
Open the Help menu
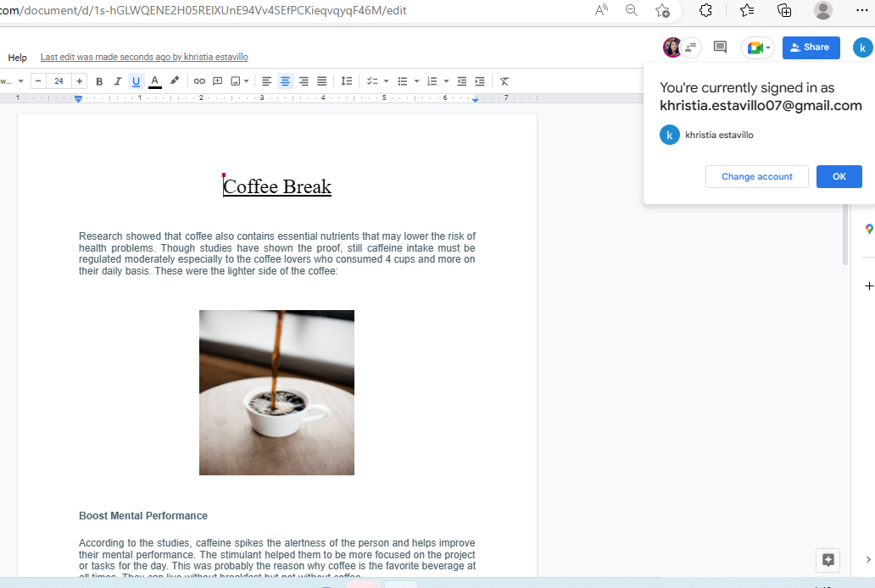coord(17,58)
